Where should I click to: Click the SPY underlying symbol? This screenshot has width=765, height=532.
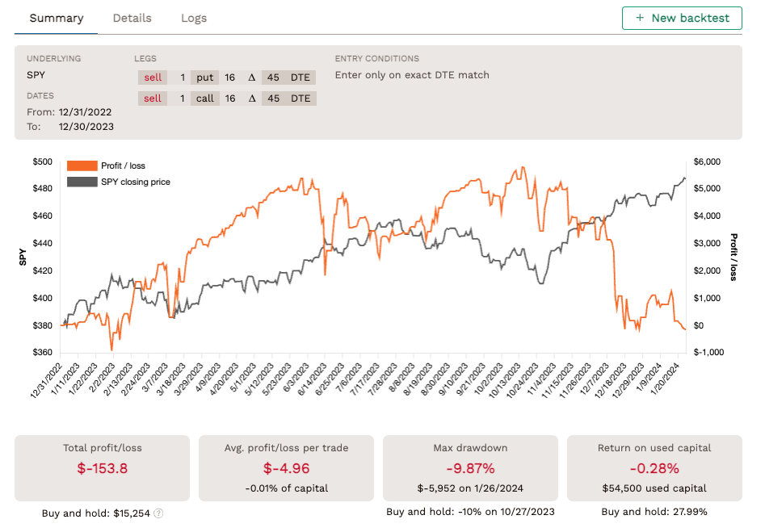click(37, 75)
